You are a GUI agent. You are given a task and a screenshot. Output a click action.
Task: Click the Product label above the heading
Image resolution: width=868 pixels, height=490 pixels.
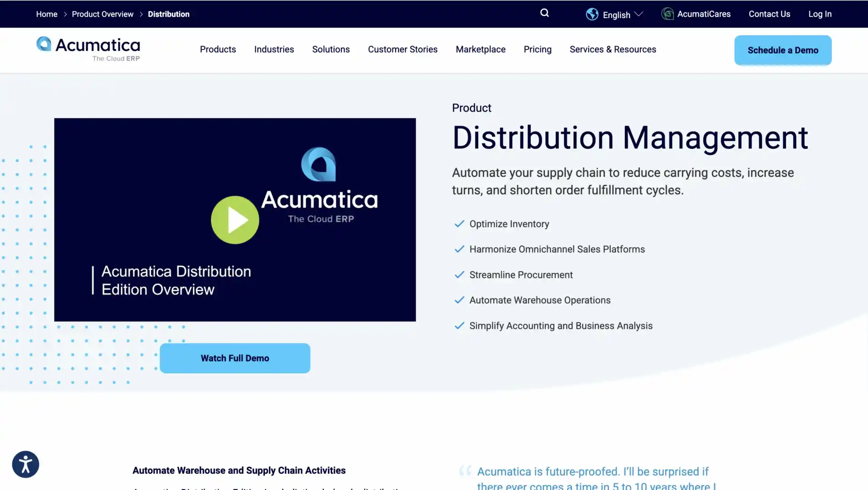471,108
